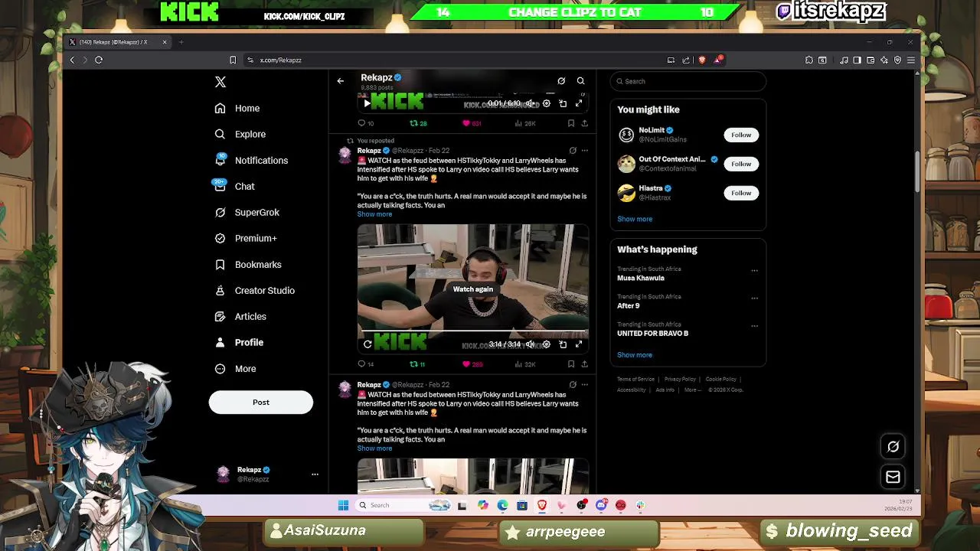Open the More menu in left navigation
The height and width of the screenshot is (551, 980).
[236, 369]
